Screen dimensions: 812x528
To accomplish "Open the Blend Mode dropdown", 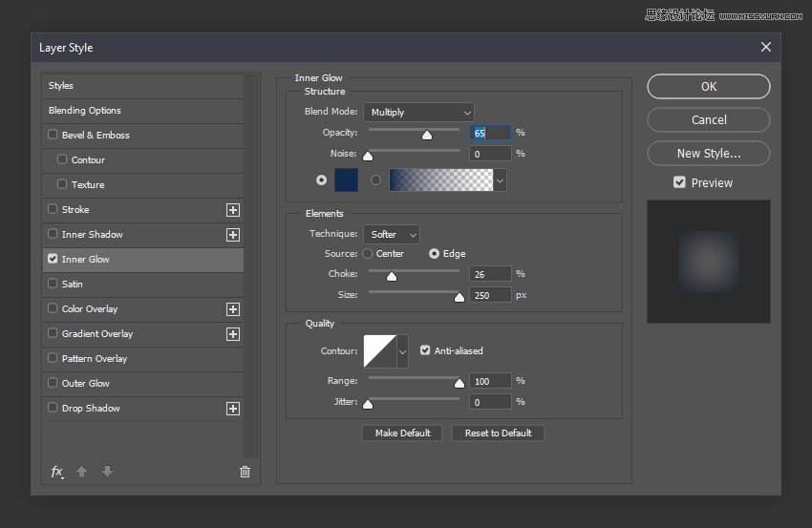I will [x=418, y=113].
